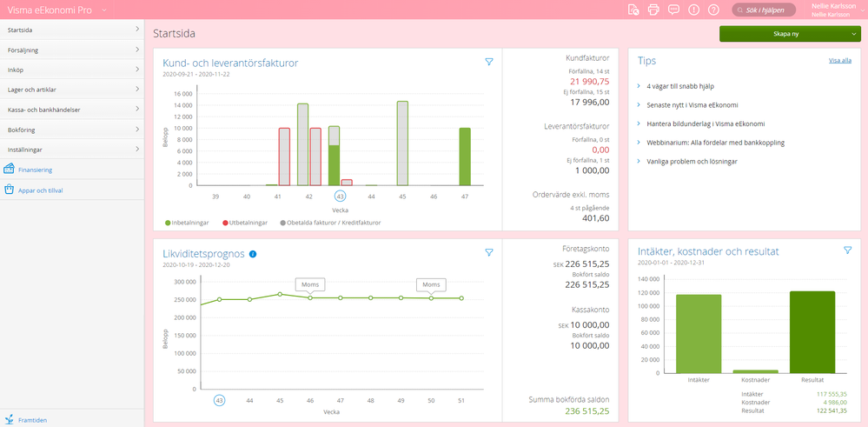Viewport: 868px width, 427px height.
Task: Click filter icon on Likviditetsprognos panel
Action: 489,252
